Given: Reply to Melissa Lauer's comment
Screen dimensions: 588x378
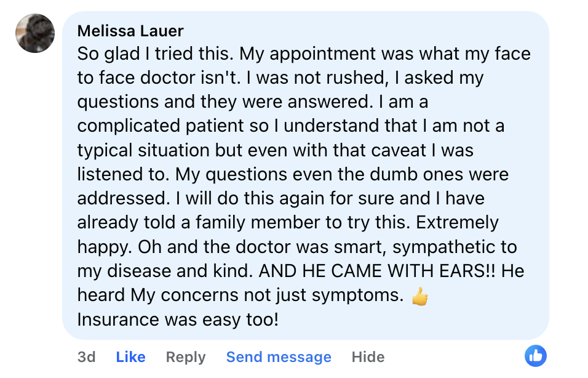Looking at the screenshot, I should click(x=186, y=357).
